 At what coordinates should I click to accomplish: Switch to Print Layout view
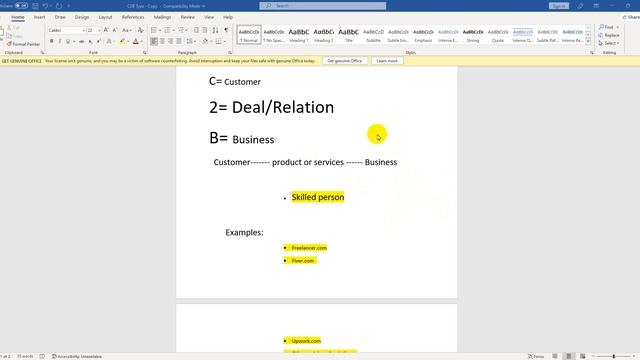click(569, 356)
